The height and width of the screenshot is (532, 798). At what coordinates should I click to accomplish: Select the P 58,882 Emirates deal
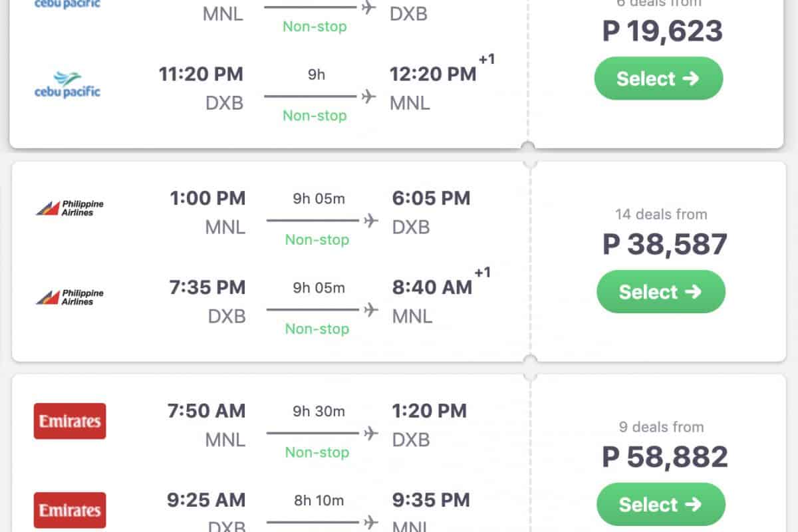pyautogui.click(x=660, y=504)
